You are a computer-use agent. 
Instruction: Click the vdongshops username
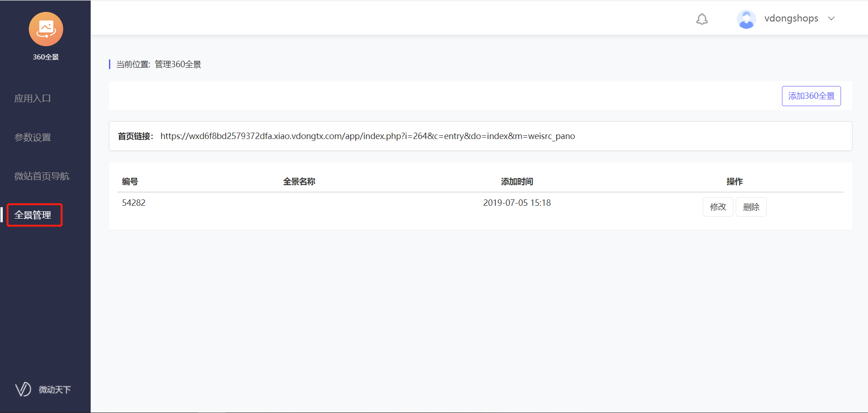tap(791, 19)
